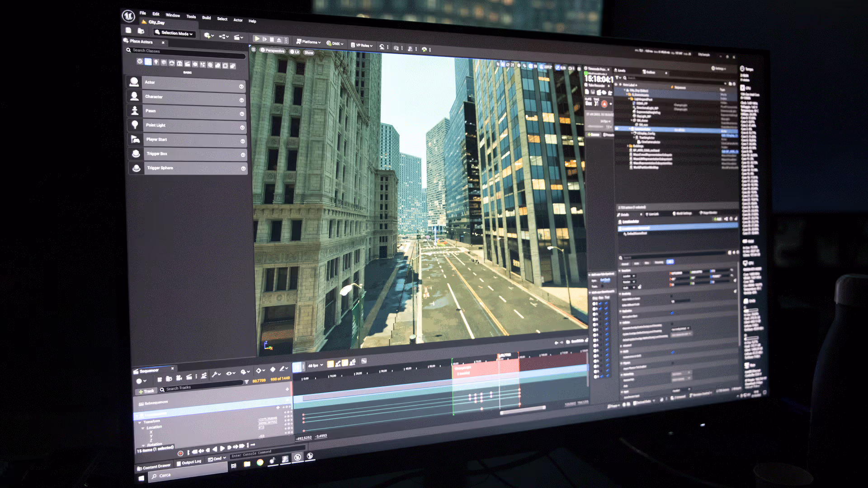Collapse the Location track expander
The image size is (868, 488).
point(143,428)
